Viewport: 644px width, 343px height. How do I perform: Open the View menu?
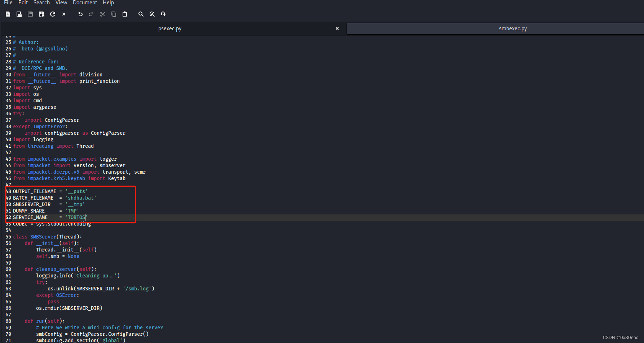61,3
